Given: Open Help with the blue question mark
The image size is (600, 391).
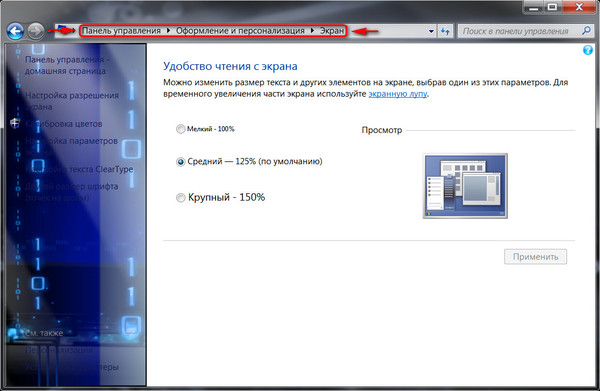Looking at the screenshot, I should click(588, 50).
